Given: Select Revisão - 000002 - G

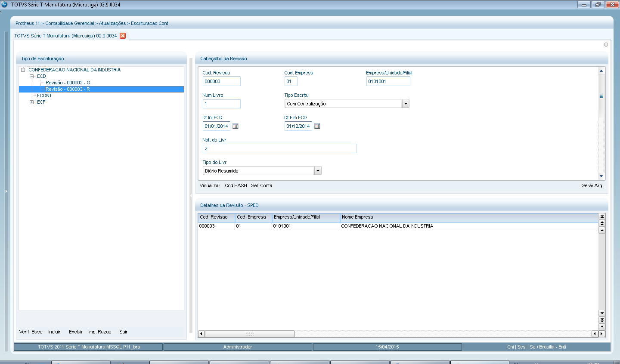Looking at the screenshot, I should coord(68,83).
